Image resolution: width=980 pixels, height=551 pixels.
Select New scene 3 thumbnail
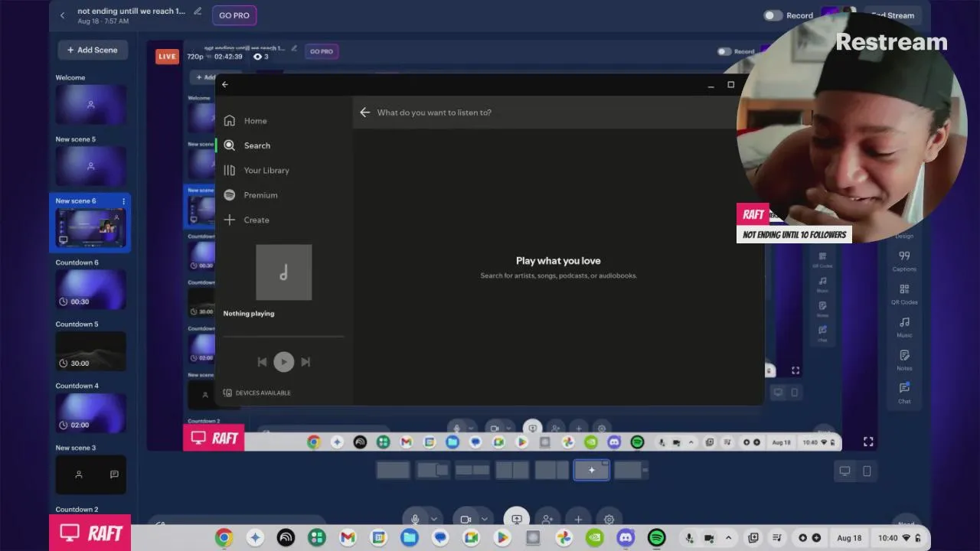90,474
